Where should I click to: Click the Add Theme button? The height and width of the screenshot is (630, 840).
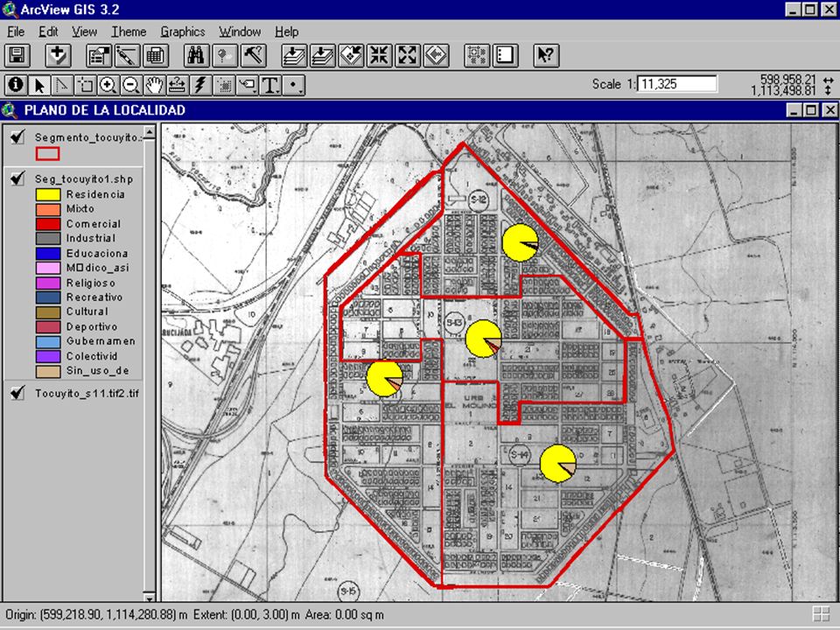click(x=58, y=56)
